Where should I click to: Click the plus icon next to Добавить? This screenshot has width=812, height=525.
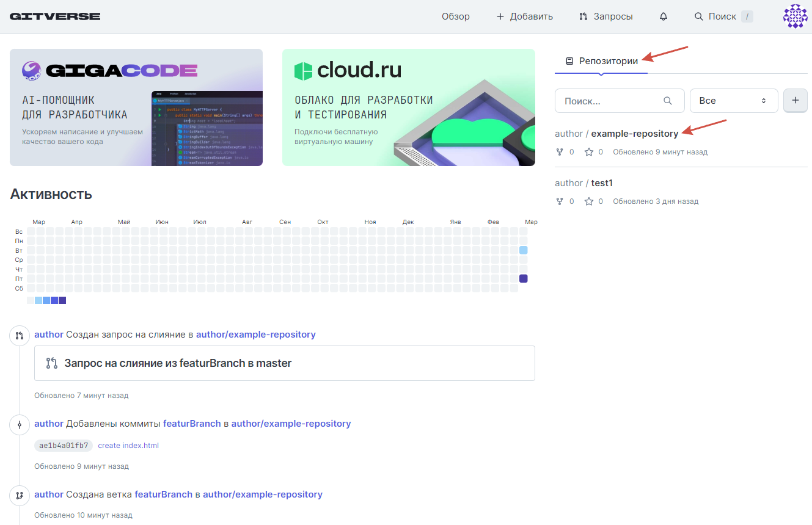[x=500, y=16]
